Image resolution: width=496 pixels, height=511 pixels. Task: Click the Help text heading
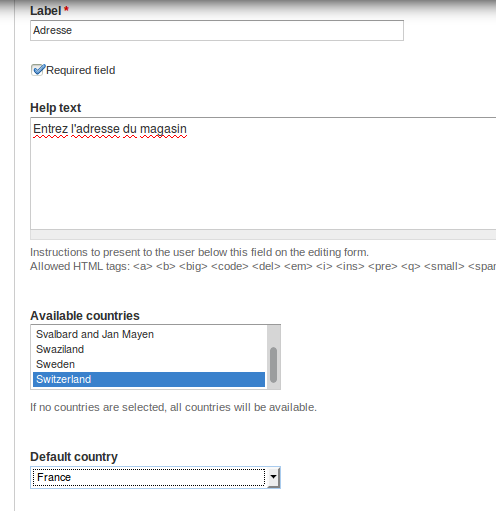click(x=56, y=108)
